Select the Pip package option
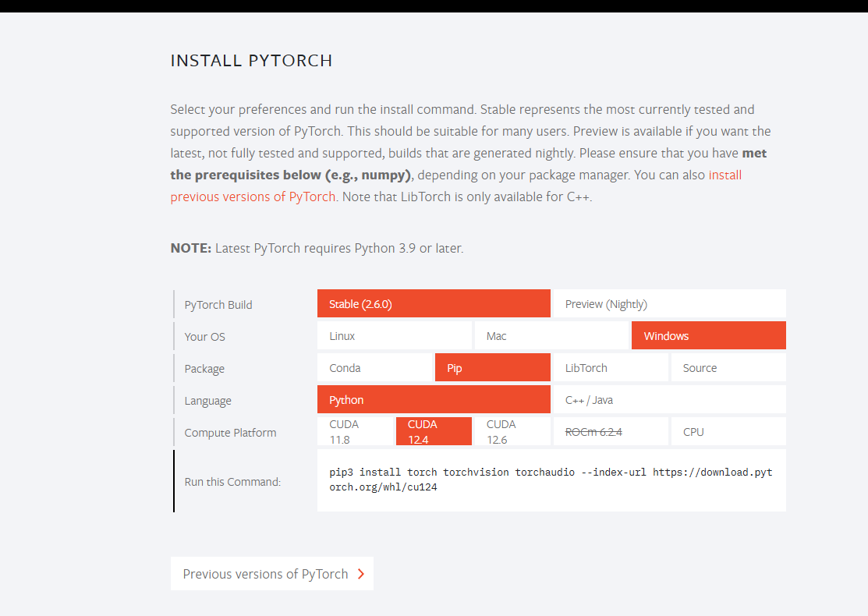Image resolution: width=868 pixels, height=616 pixels. pos(492,368)
